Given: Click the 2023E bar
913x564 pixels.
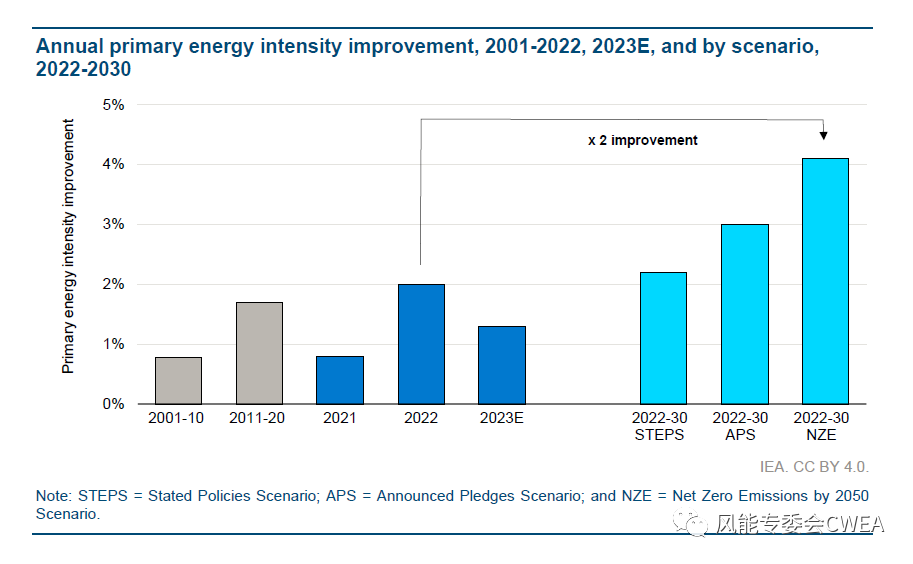Looking at the screenshot, I should pyautogui.click(x=502, y=365).
